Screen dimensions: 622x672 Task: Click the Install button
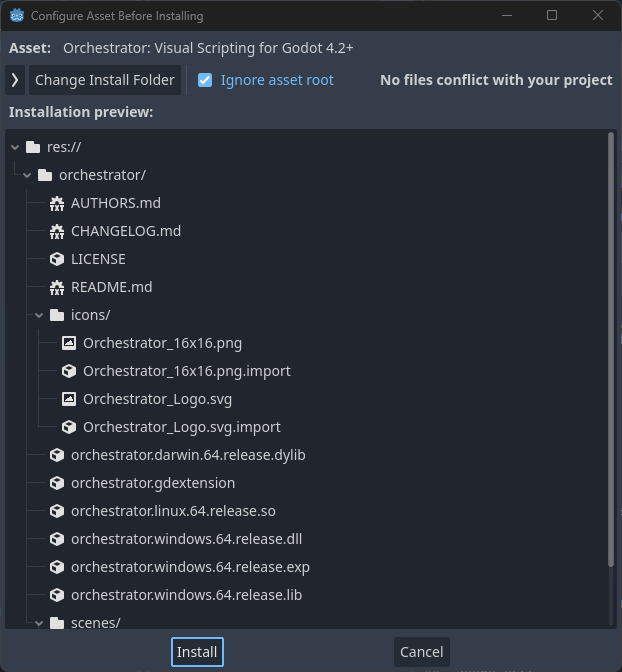[x=197, y=652]
